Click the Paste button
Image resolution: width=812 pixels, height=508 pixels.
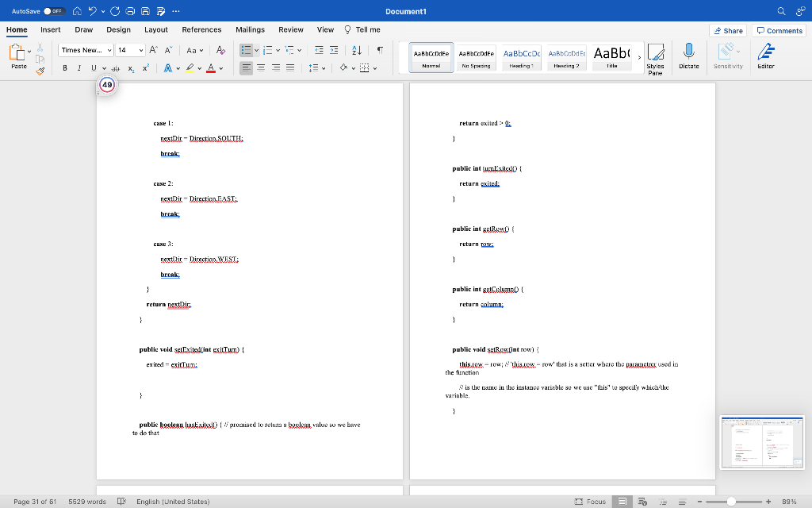17,56
